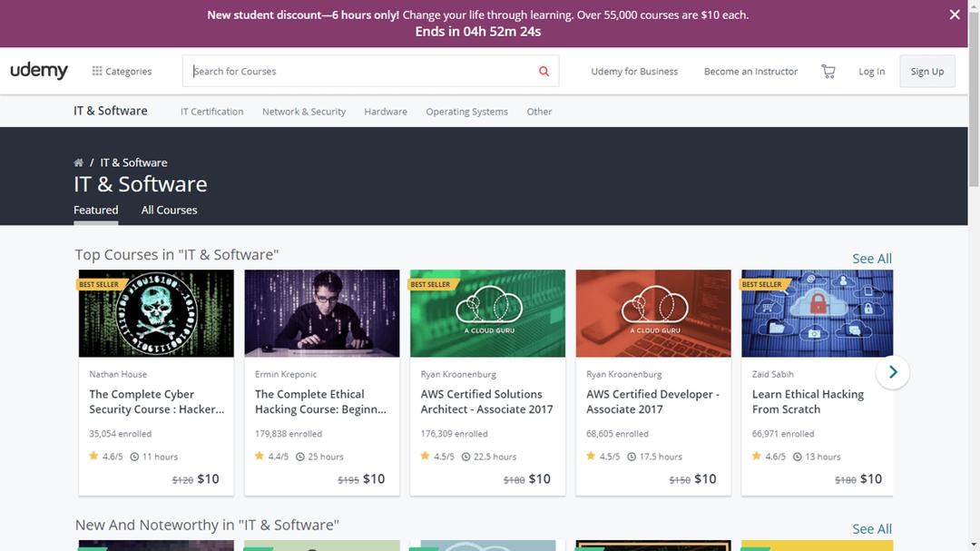
Task: Click See All for Top Courses
Action: coord(872,259)
